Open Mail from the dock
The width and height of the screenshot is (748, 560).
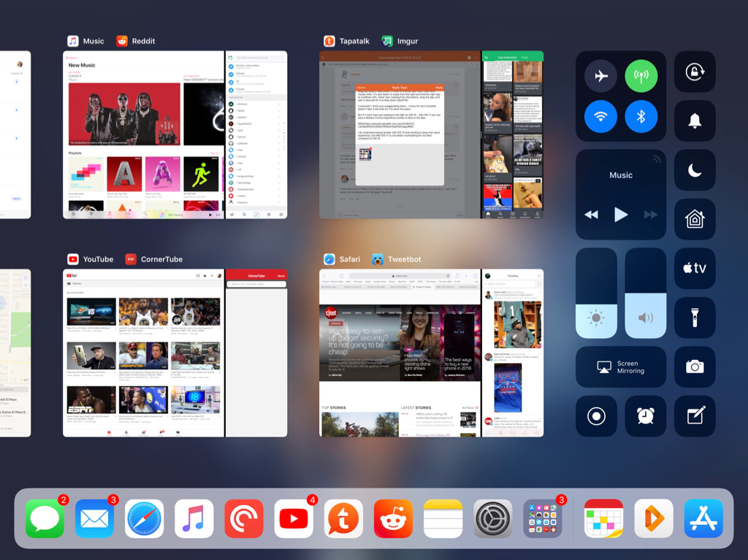click(94, 518)
